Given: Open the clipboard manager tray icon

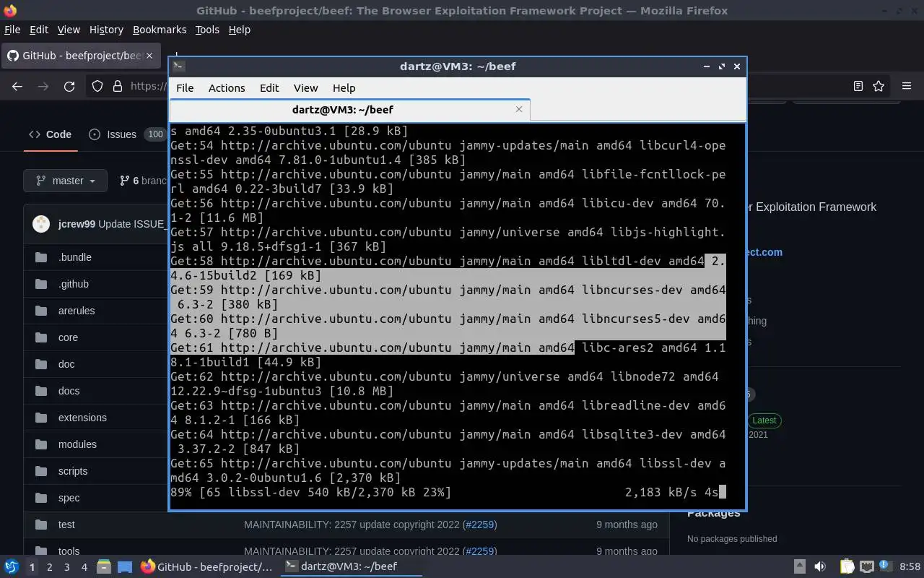Looking at the screenshot, I should click(x=847, y=566).
